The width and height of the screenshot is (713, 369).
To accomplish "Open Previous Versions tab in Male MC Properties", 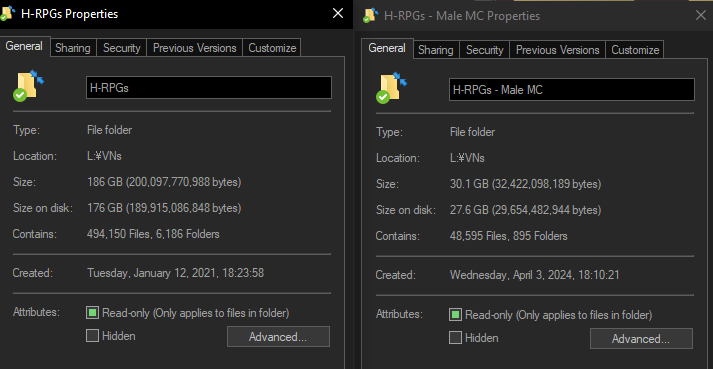I will coord(557,50).
